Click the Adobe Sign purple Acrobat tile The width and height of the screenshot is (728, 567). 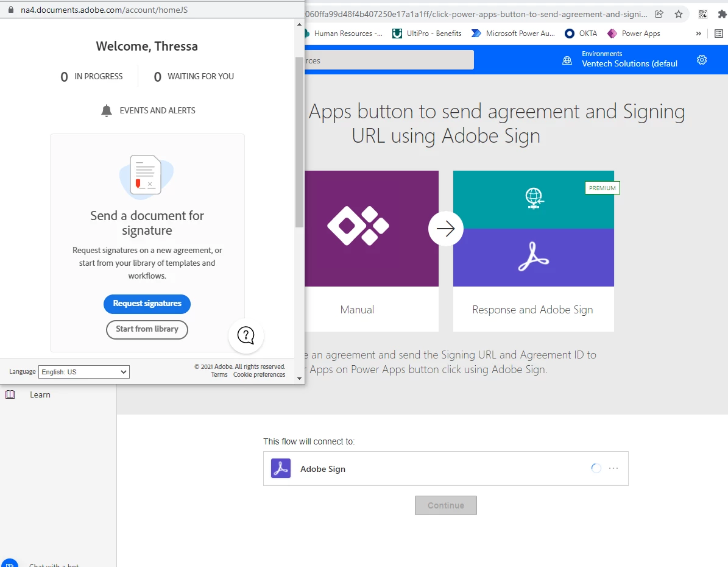(x=534, y=257)
